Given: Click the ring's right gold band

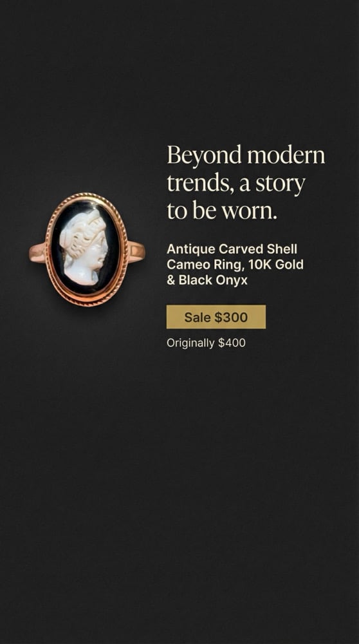Looking at the screenshot, I should click(136, 251).
